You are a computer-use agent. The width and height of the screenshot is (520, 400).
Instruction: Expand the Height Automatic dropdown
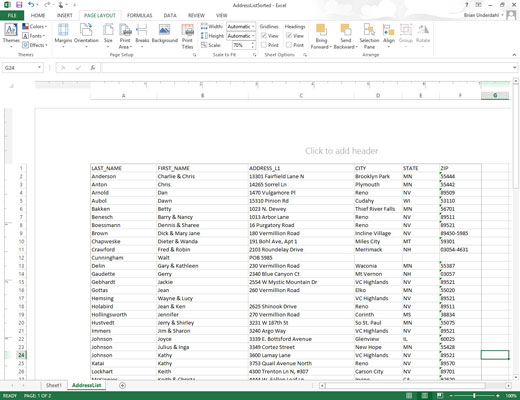coord(241,36)
